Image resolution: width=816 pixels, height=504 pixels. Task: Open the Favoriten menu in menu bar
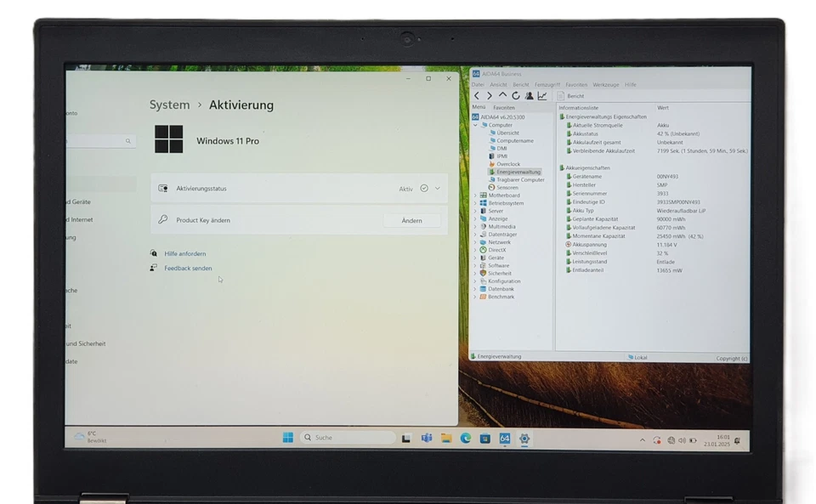pyautogui.click(x=576, y=85)
